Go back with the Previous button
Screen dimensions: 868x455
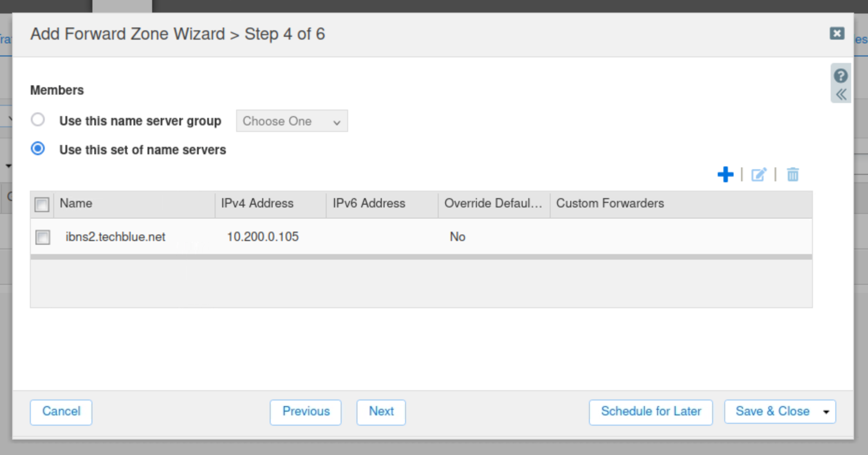pyautogui.click(x=306, y=412)
